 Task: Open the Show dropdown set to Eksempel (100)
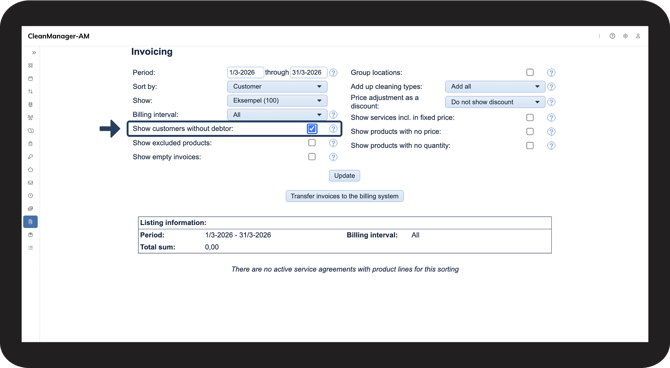click(277, 100)
